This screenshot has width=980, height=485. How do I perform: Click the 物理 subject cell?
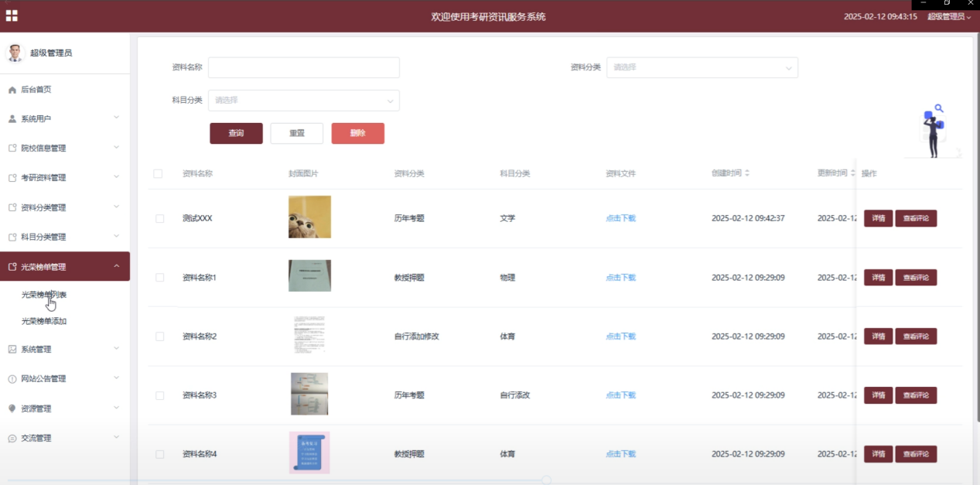tap(507, 278)
